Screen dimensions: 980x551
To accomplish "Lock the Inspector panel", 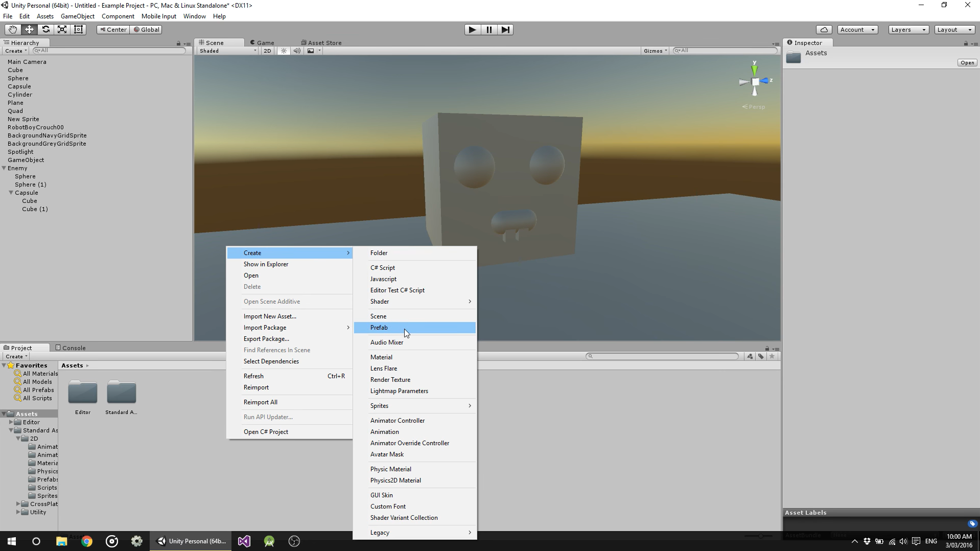I will pyautogui.click(x=966, y=43).
